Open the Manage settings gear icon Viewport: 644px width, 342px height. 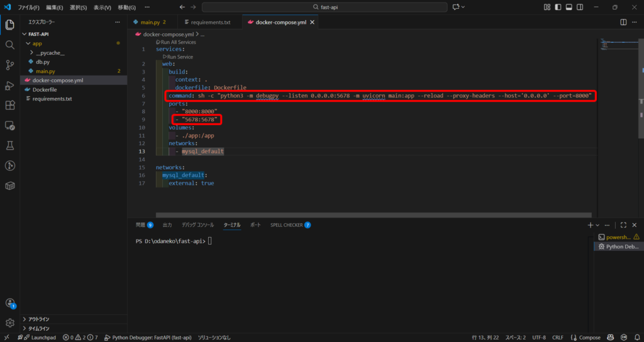(x=9, y=323)
